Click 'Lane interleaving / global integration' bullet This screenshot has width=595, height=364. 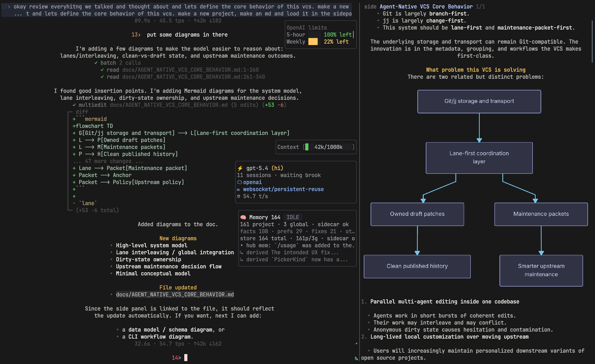(175, 252)
